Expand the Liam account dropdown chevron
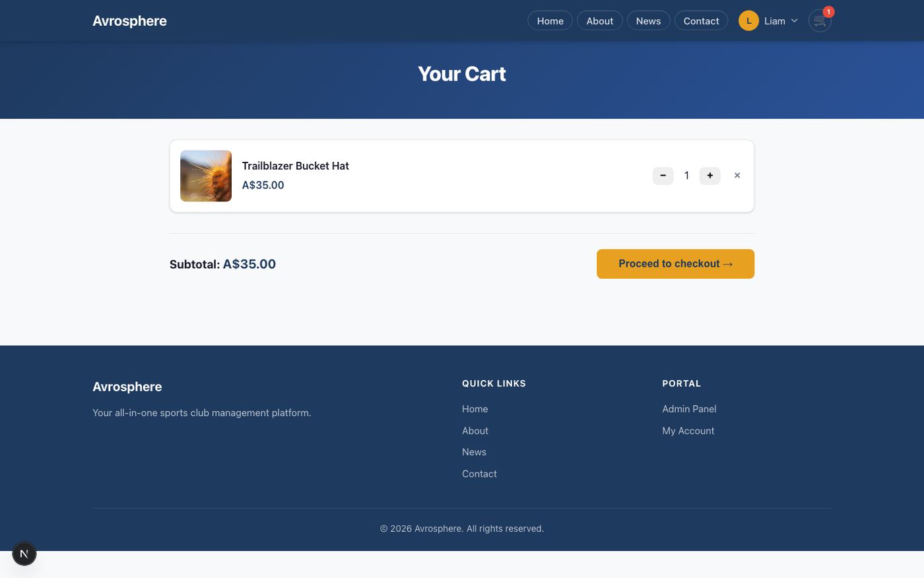 pyautogui.click(x=794, y=21)
